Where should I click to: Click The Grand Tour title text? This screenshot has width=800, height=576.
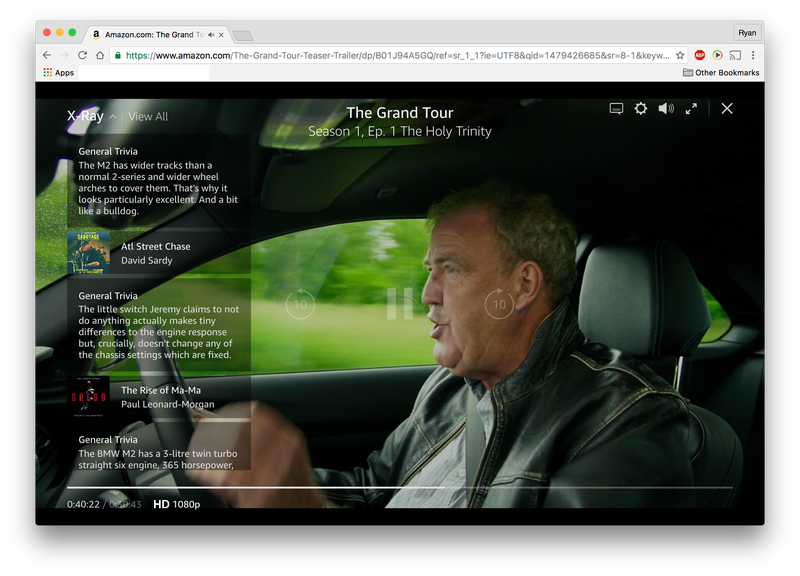click(399, 113)
